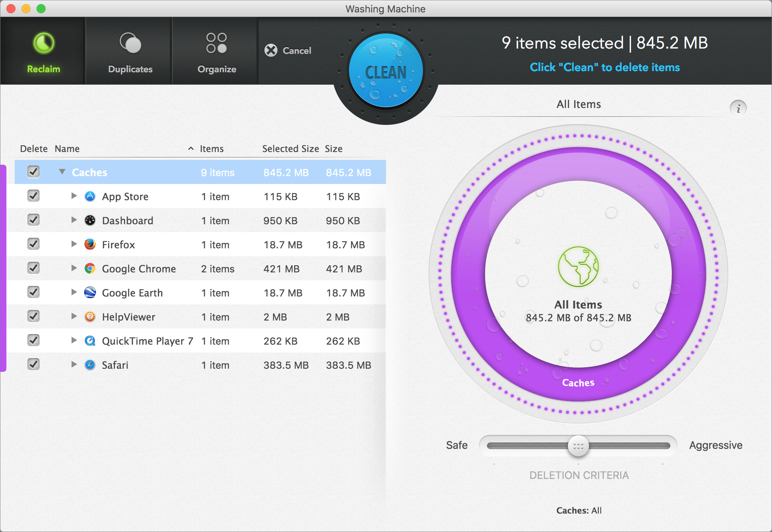Image resolution: width=772 pixels, height=532 pixels.
Task: Click the purple Caches ring segment
Action: pos(578,383)
